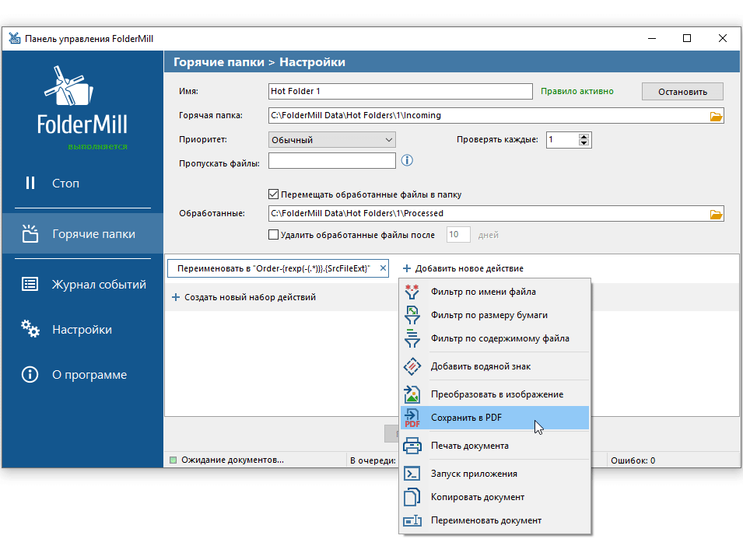Image resolution: width=743 pixels, height=560 pixels.
Task: Click the Имя field with Hot Folder 1
Action: click(x=401, y=91)
